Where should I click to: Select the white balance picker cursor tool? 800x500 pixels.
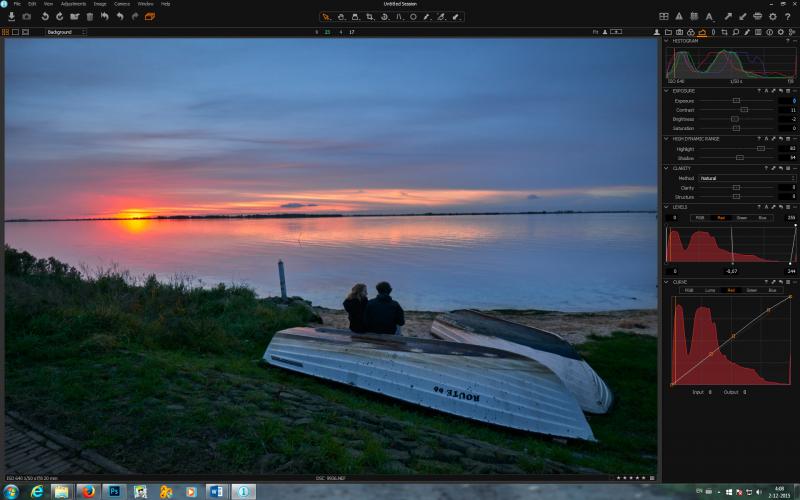click(427, 17)
